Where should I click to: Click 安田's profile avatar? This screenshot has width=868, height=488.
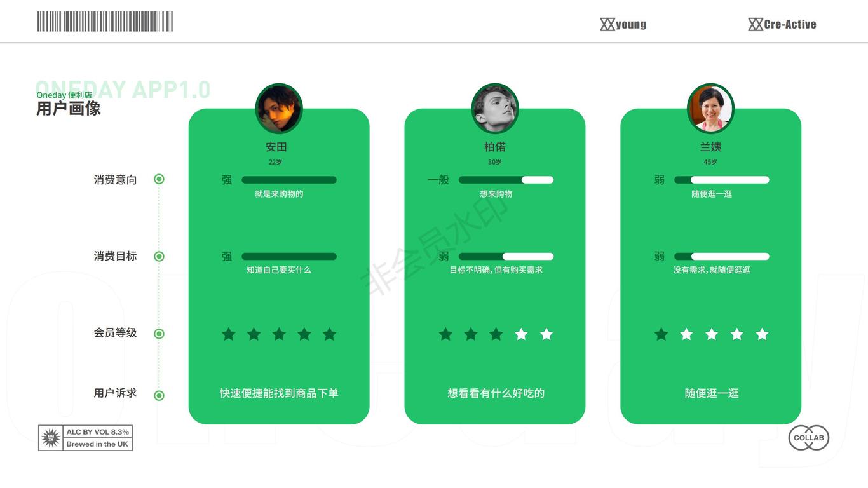tap(279, 108)
